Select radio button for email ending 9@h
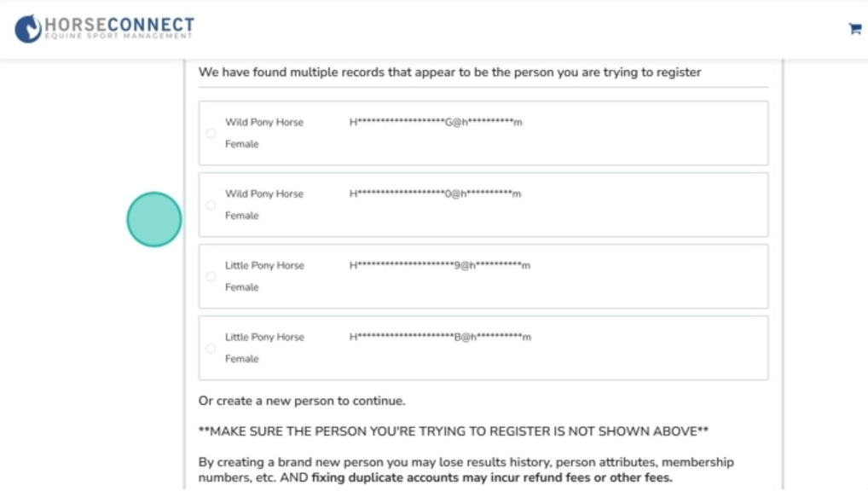The width and height of the screenshot is (868, 497). 211,276
